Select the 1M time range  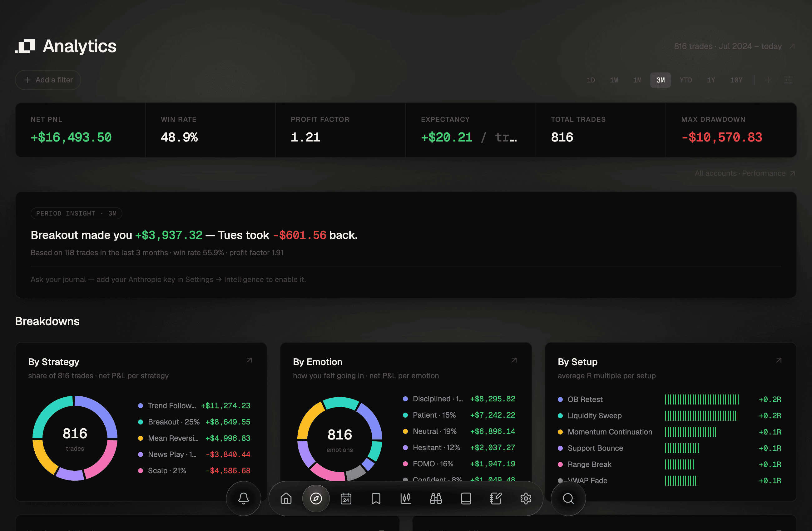point(637,80)
